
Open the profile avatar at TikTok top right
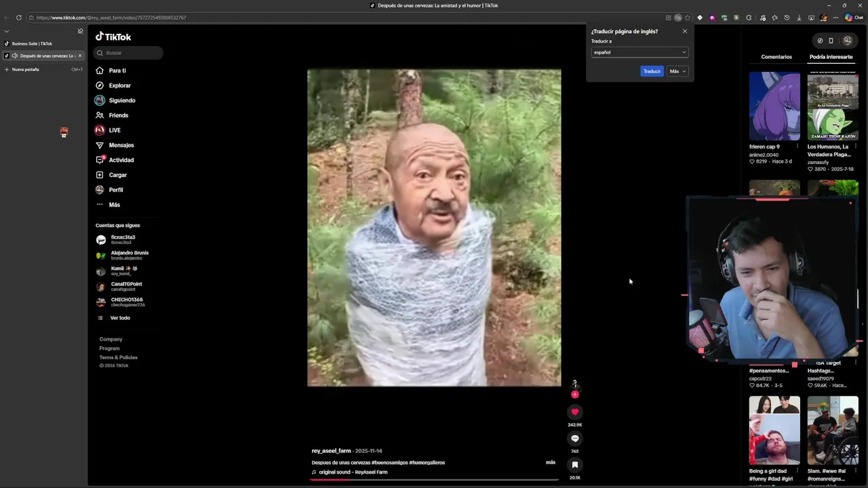[x=847, y=41]
